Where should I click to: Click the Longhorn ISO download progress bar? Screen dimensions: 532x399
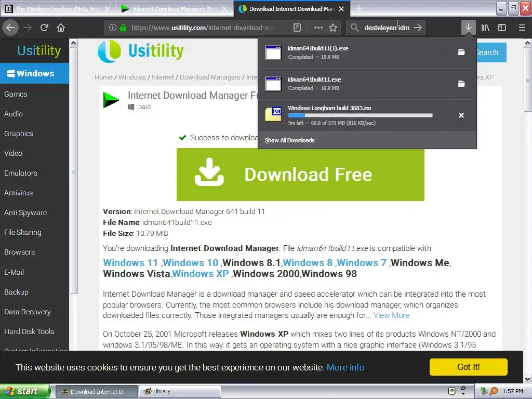tap(360, 115)
